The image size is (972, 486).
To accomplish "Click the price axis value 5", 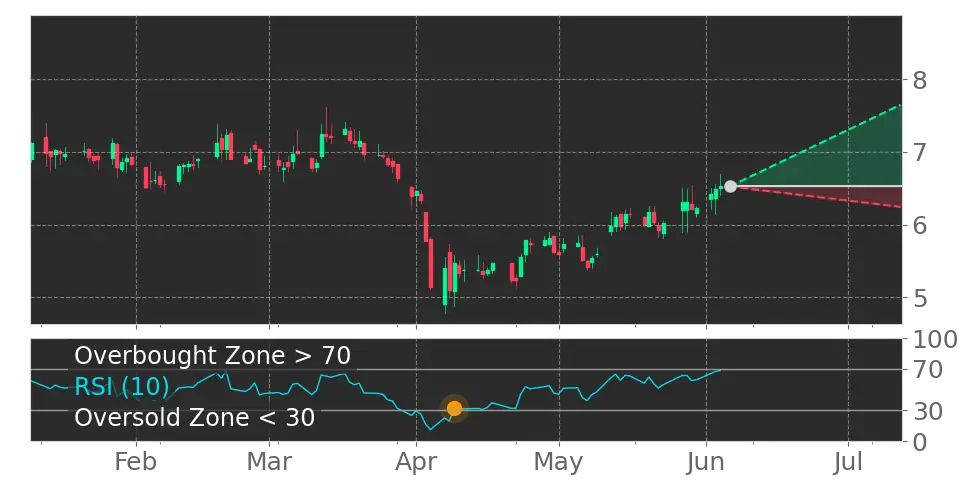I will point(919,298).
